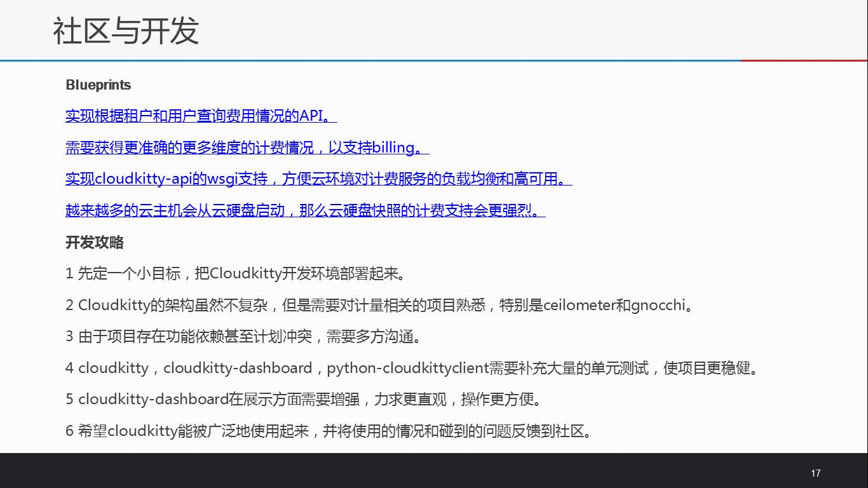Viewport: 868px width, 488px height.
Task: Click item 5 about cloudkitty-dashboard display
Action: (x=305, y=400)
